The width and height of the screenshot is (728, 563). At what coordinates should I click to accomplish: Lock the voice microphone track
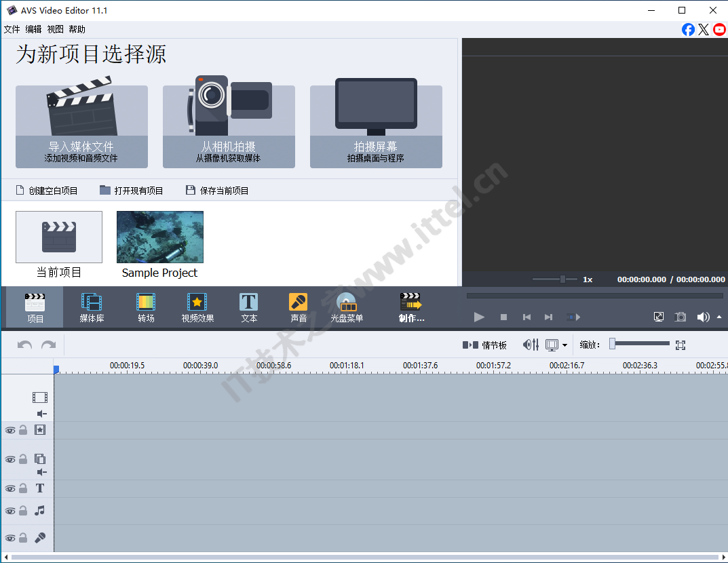[x=23, y=538]
